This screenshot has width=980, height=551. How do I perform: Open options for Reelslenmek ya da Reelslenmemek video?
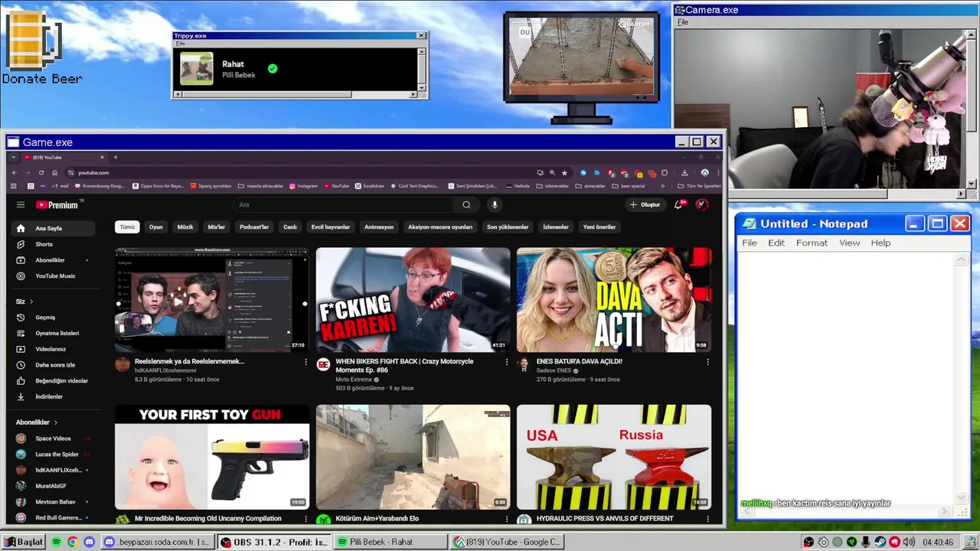(305, 362)
